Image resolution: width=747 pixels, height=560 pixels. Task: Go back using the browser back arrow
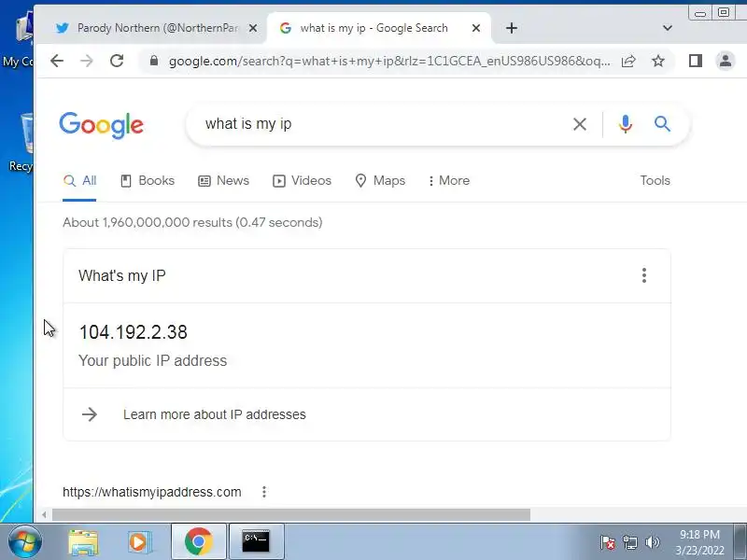[x=57, y=61]
